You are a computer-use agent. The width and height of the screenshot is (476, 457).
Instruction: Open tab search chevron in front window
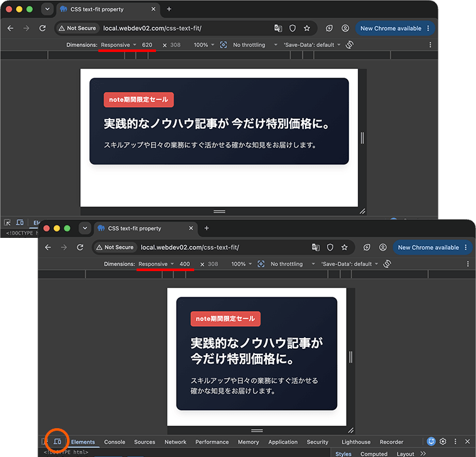[85, 228]
